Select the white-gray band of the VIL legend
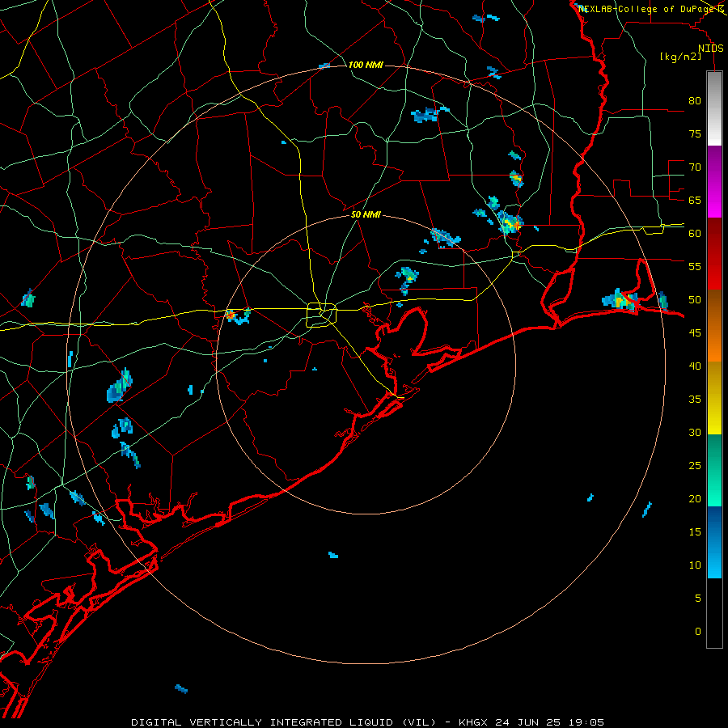The height and width of the screenshot is (728, 728). point(714,108)
